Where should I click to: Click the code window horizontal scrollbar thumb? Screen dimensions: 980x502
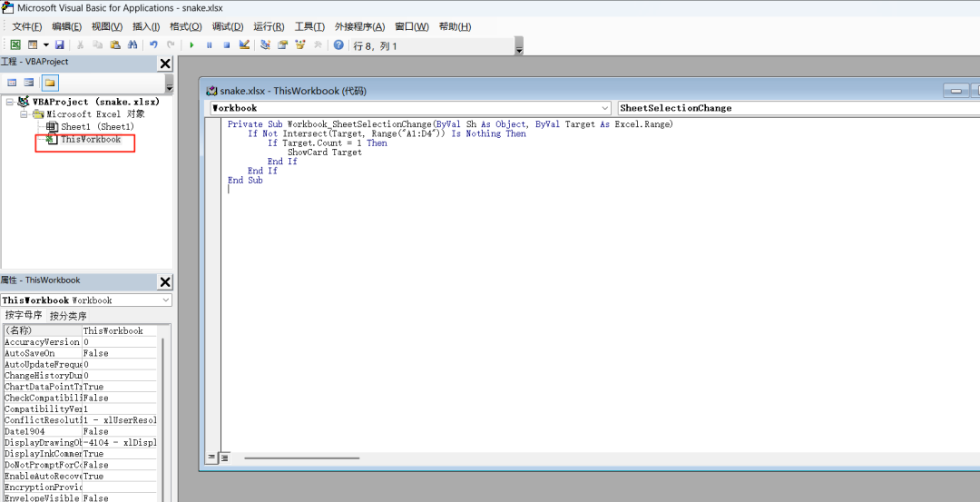[302, 458]
